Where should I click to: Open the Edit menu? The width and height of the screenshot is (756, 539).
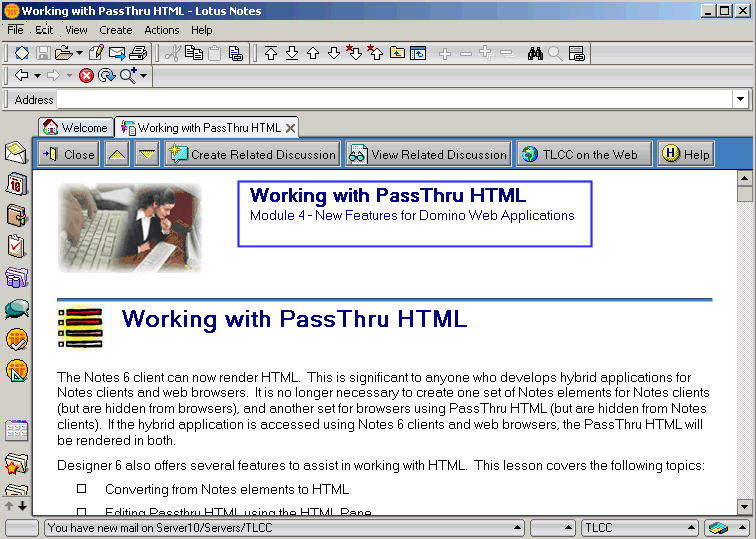(x=44, y=30)
